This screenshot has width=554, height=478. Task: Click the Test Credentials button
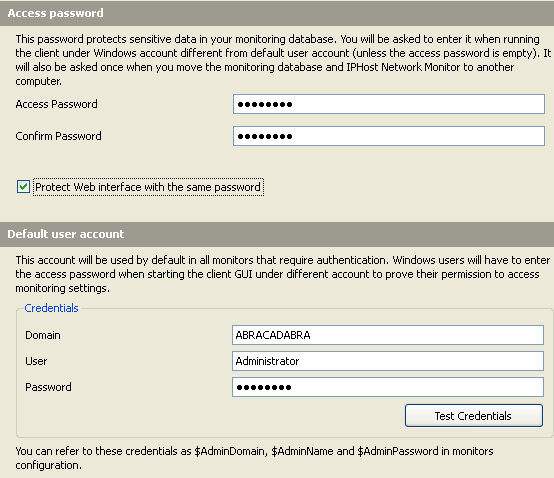point(473,416)
